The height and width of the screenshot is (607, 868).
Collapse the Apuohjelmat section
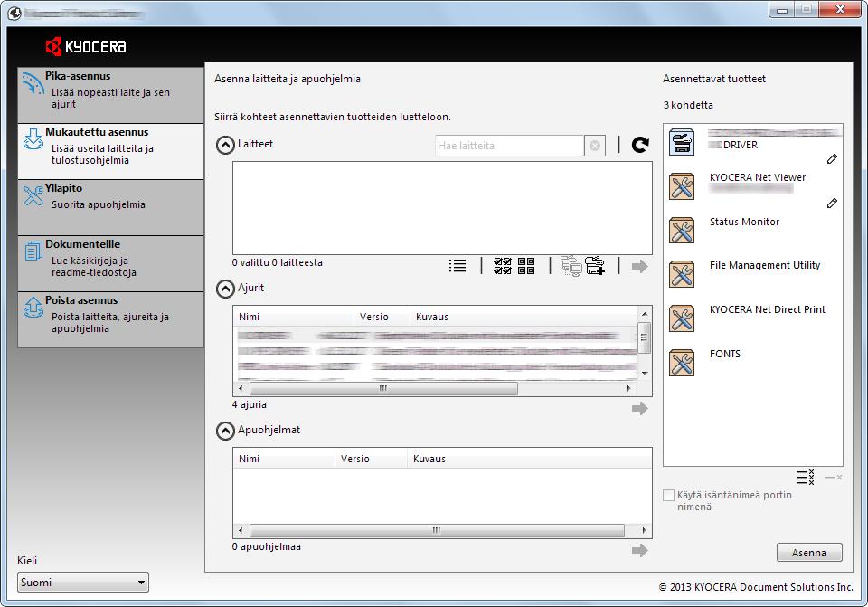tap(225, 431)
